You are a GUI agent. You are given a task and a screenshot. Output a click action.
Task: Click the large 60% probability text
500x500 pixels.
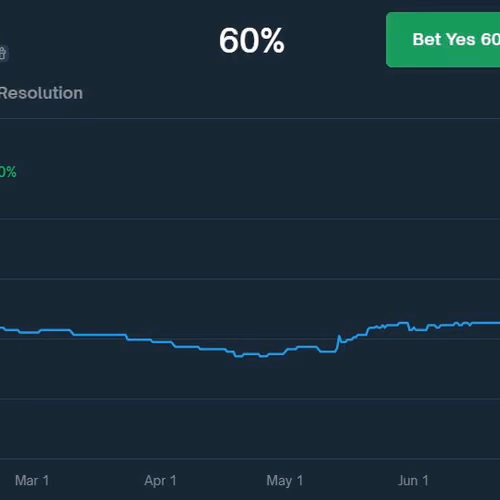click(252, 41)
